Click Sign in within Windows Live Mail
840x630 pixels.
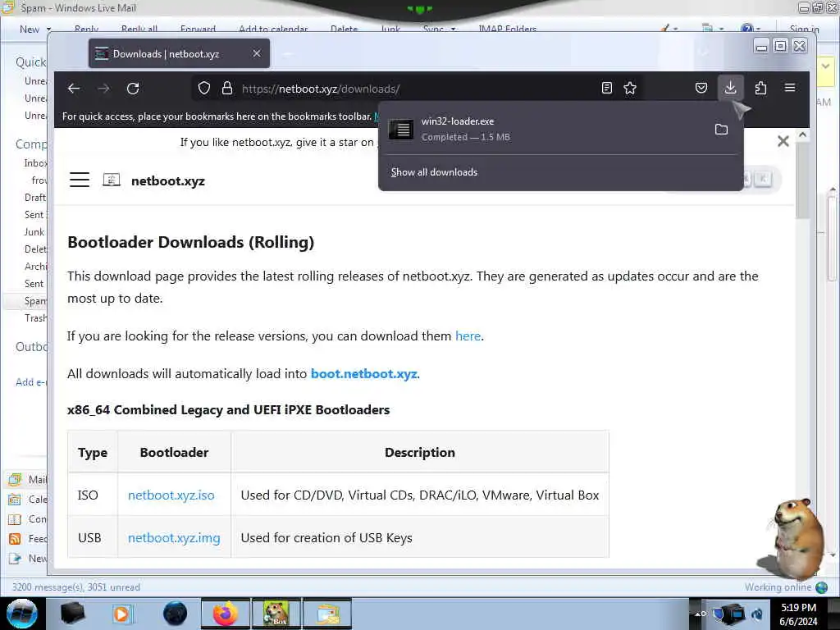click(804, 29)
